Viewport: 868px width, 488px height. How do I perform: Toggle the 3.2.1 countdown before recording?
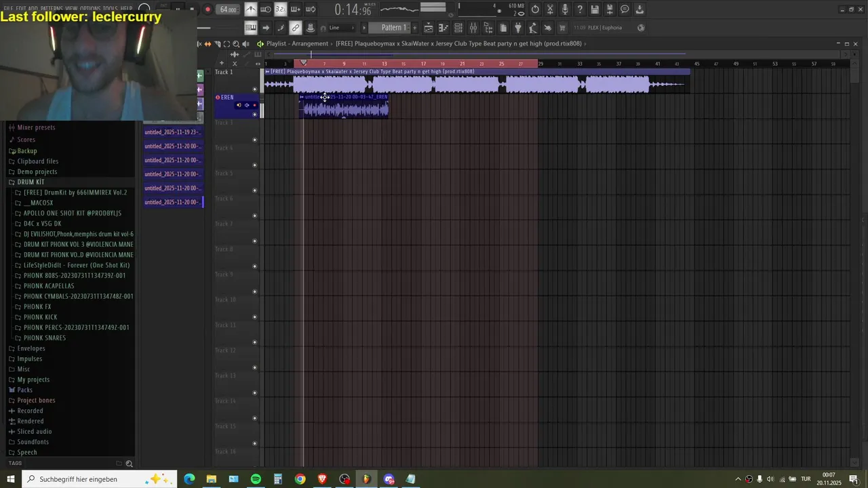point(280,9)
